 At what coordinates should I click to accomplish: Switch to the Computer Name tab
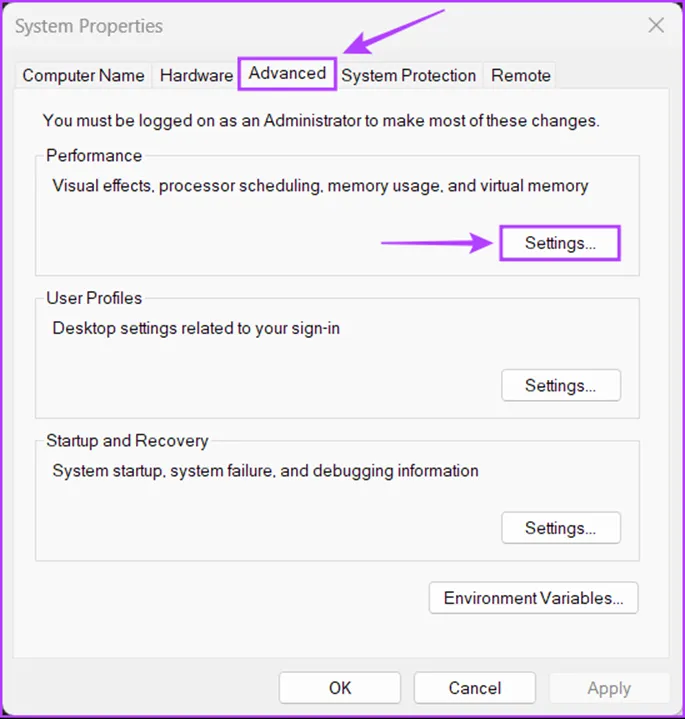point(84,75)
